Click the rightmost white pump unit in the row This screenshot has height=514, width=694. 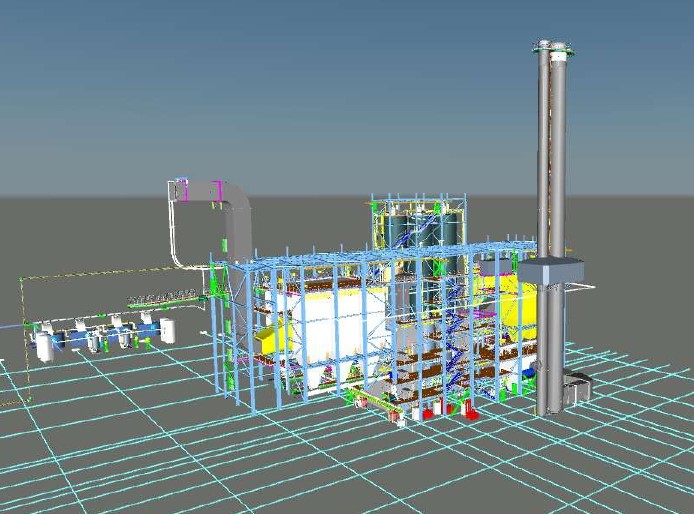[167, 328]
